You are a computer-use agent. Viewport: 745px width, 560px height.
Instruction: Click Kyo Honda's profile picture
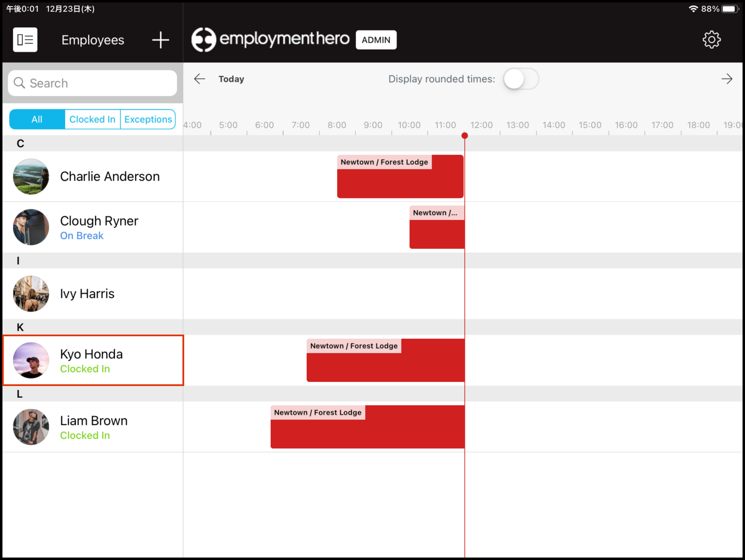(31, 360)
